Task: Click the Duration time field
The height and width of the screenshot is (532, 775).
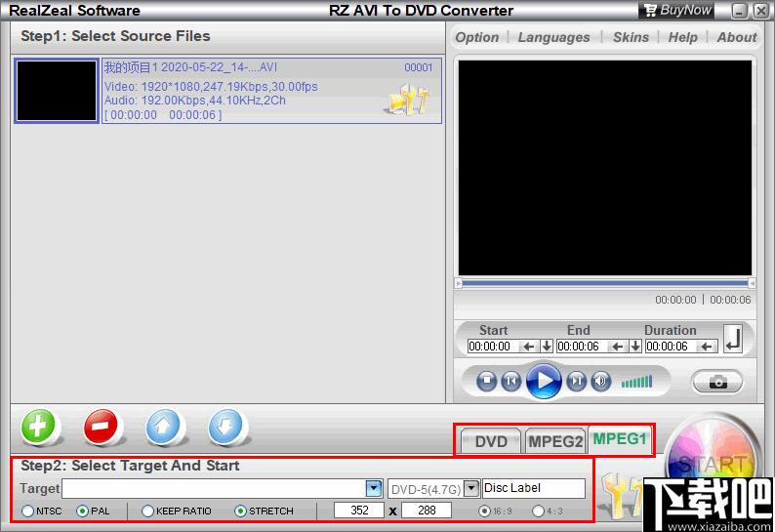Action: tap(673, 347)
